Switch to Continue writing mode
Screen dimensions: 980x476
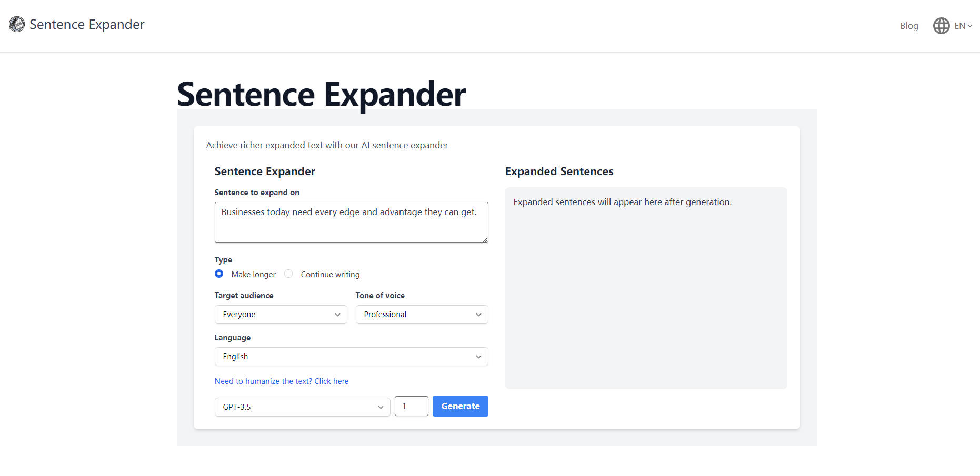point(288,274)
